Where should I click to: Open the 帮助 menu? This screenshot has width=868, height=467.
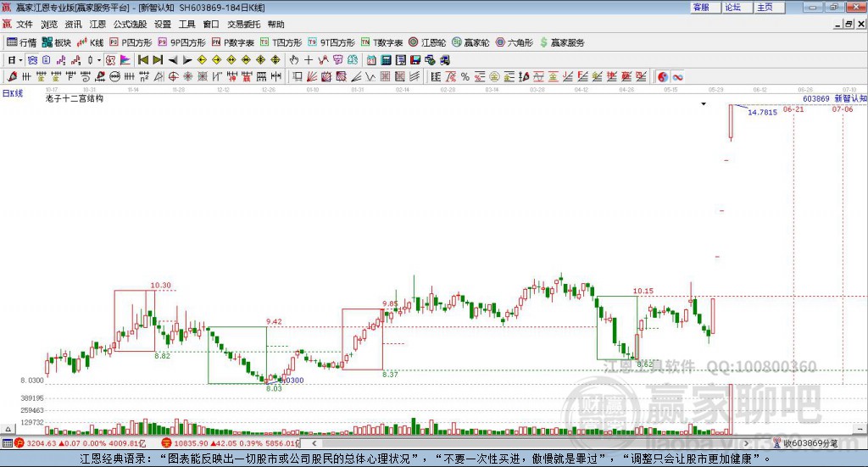click(x=275, y=25)
